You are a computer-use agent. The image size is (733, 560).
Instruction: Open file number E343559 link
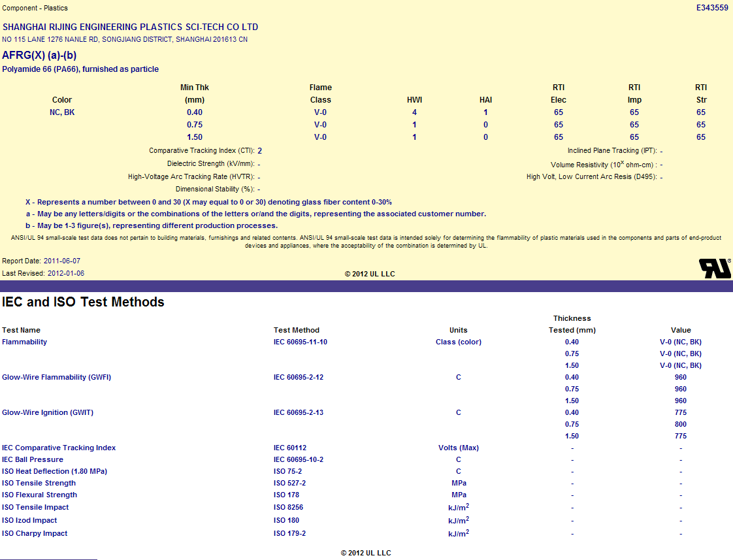[x=712, y=8]
